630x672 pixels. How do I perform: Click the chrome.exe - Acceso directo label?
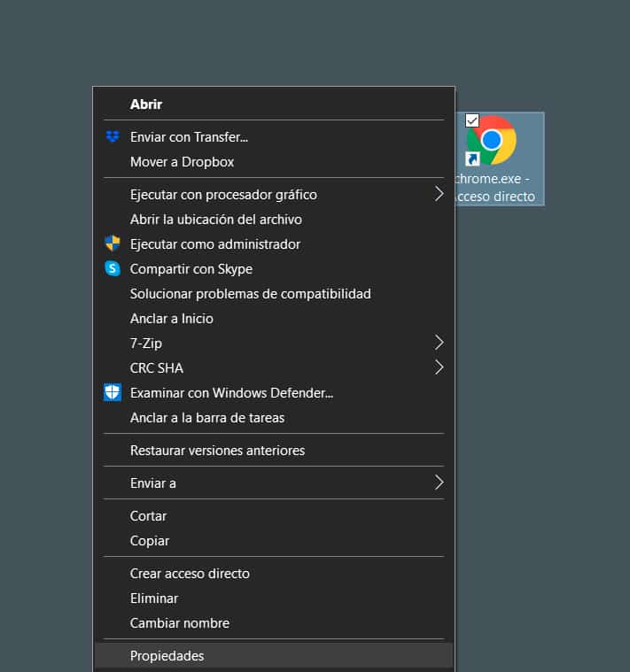click(x=495, y=188)
